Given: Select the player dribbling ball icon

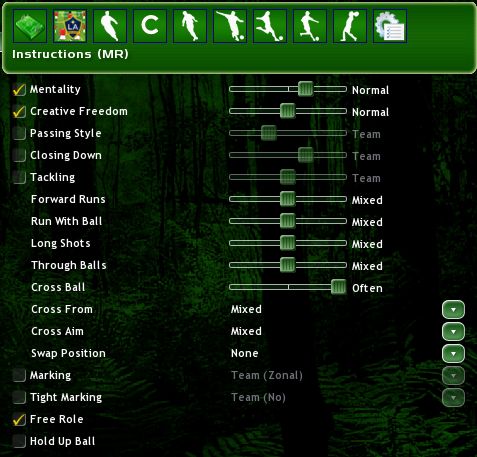Looking at the screenshot, I should click(x=310, y=26).
